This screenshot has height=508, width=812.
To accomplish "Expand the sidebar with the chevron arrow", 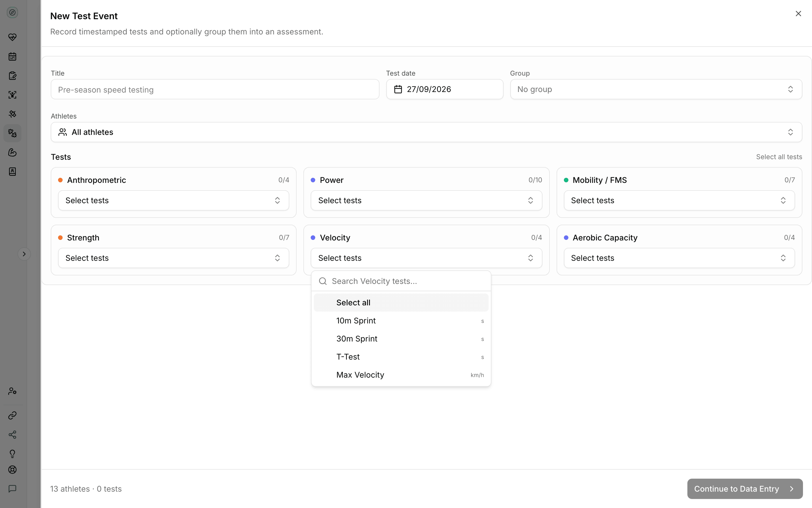I will [x=24, y=254].
